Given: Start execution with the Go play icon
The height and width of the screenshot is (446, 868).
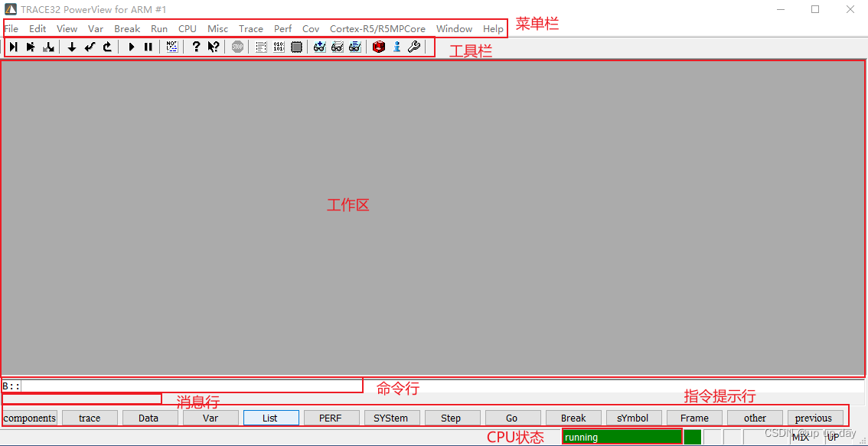Looking at the screenshot, I should point(131,47).
